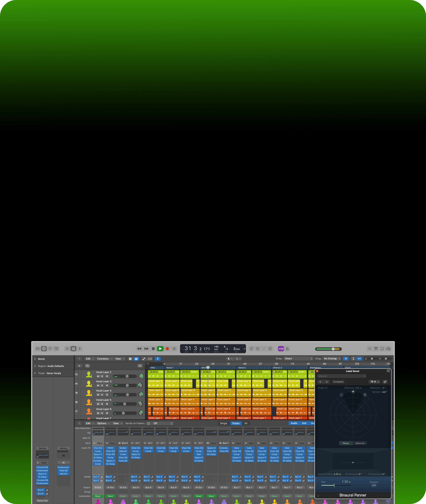Viewport: 426px width, 504px height.
Task: Switch Mixer to Tracks view
Action: (236, 423)
